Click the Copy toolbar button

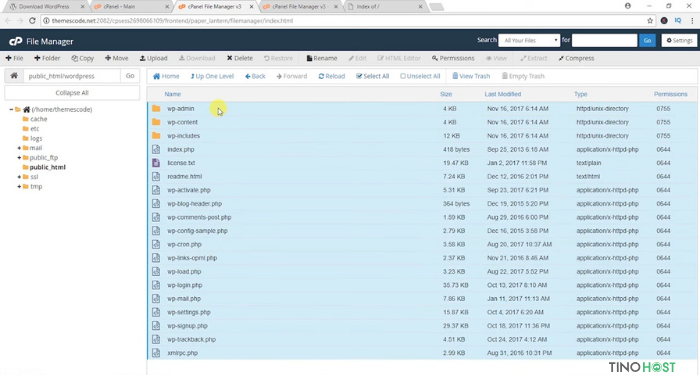click(x=83, y=58)
